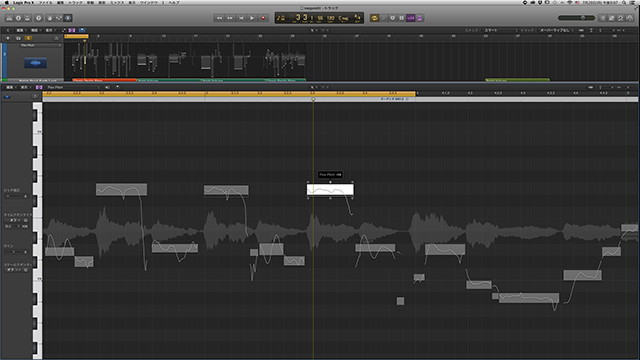Open tracks area 機能 dropdown menu
The height and width of the screenshot is (360, 640).
(36, 30)
